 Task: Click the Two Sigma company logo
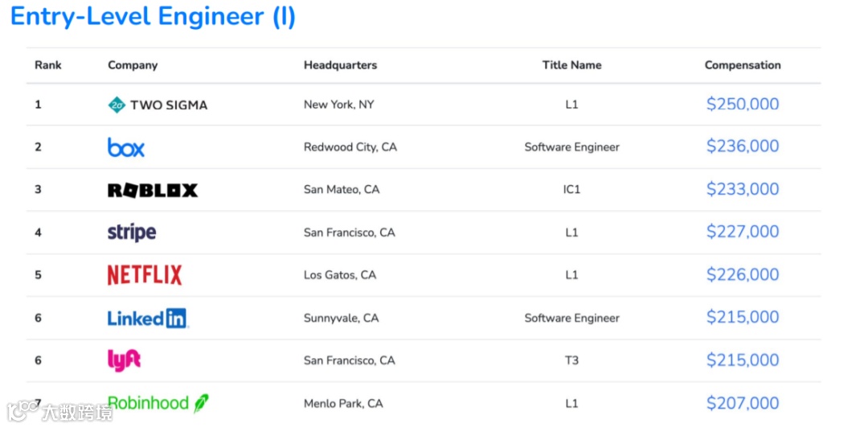[x=158, y=105]
